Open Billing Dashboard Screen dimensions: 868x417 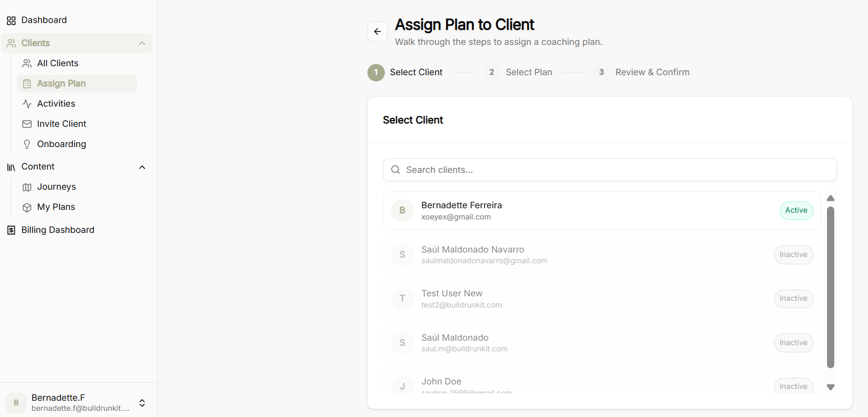point(58,230)
